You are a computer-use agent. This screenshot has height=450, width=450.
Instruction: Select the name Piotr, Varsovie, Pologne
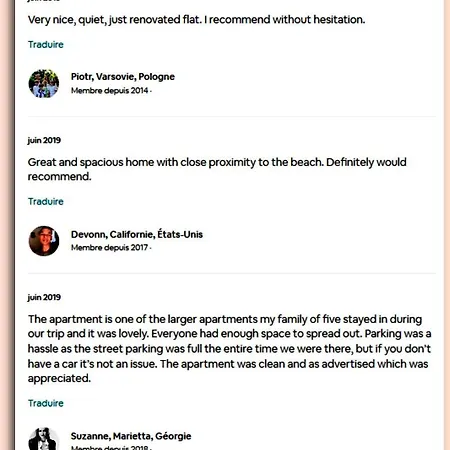click(123, 77)
